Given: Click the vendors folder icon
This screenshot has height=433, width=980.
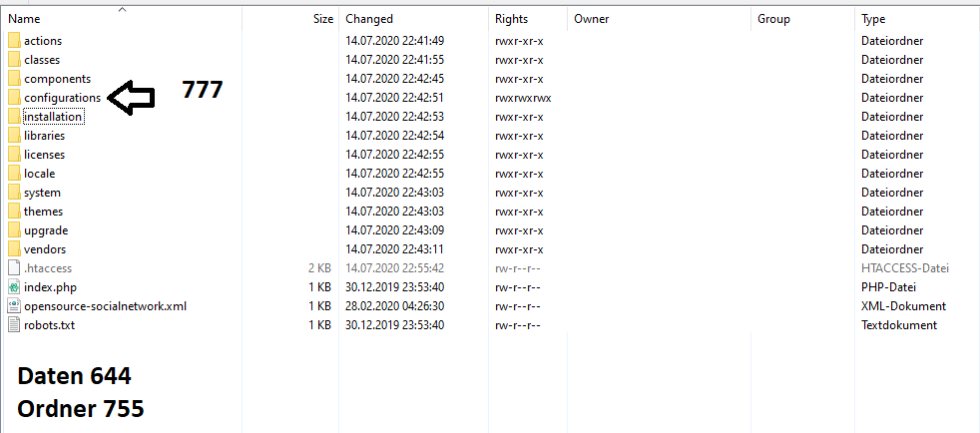Looking at the screenshot, I should click(x=14, y=249).
